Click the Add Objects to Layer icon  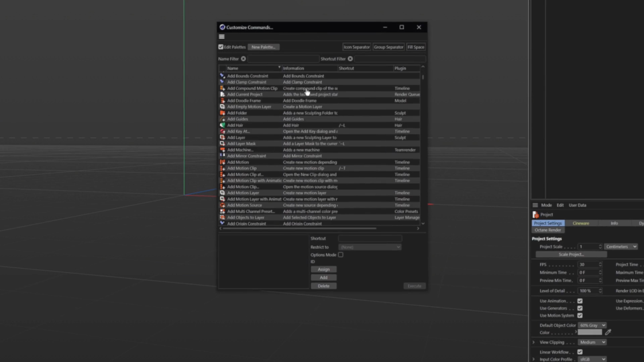tap(222, 217)
